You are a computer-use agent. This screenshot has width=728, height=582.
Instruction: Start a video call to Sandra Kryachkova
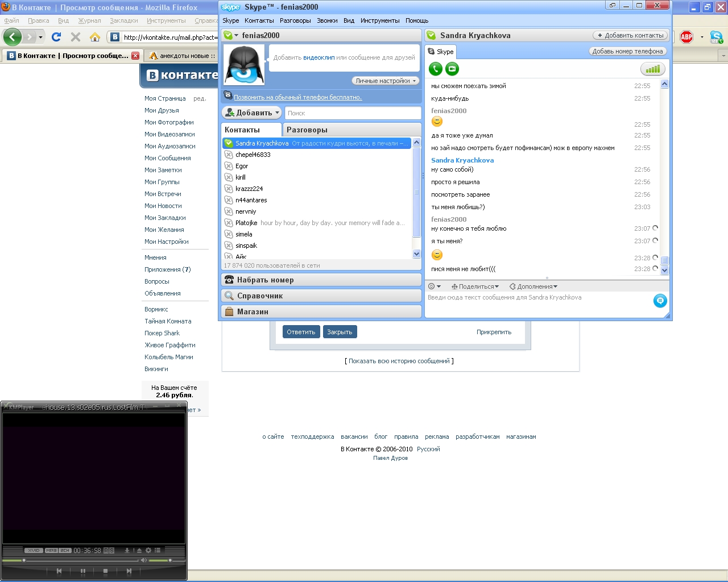coord(452,69)
